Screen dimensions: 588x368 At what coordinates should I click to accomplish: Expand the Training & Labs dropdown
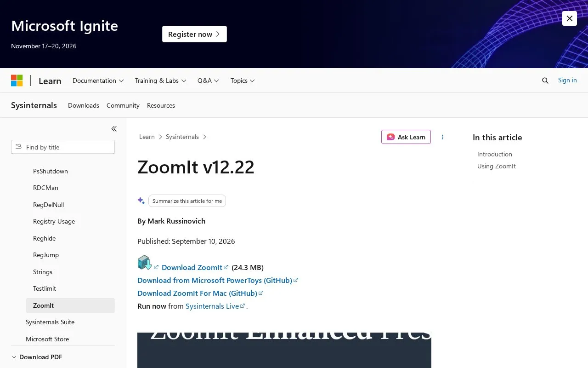161,80
